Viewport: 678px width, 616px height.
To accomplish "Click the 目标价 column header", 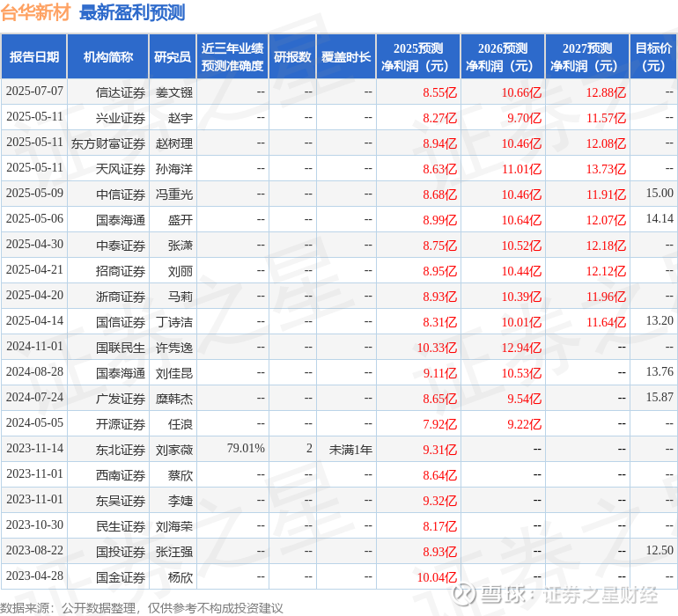I will pos(653,56).
